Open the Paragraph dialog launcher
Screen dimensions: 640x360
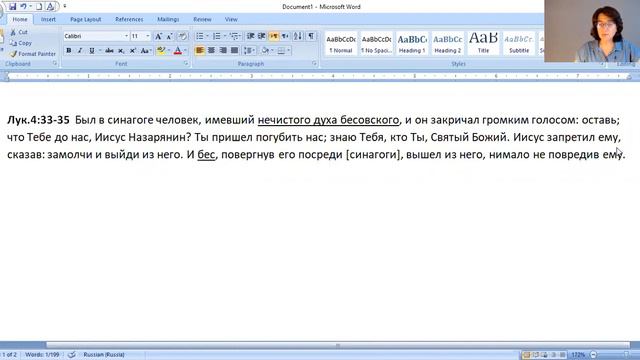[314, 63]
